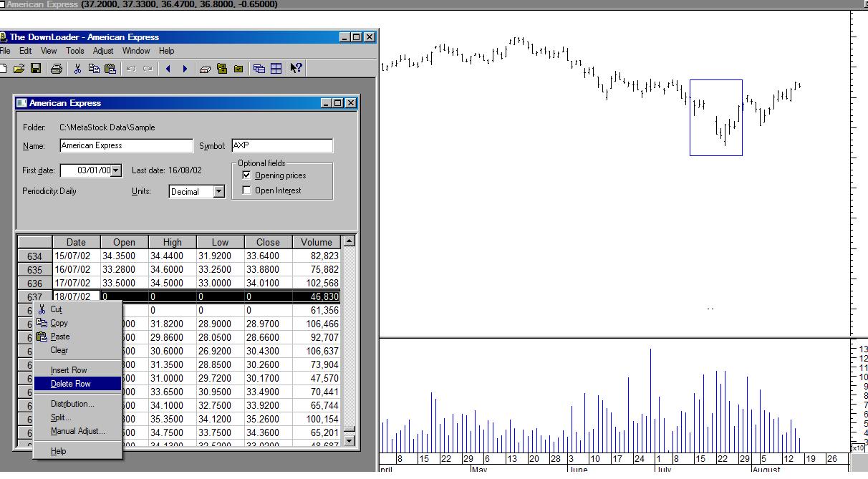Click the Low column header
This screenshot has height=479, width=868.
(x=220, y=242)
